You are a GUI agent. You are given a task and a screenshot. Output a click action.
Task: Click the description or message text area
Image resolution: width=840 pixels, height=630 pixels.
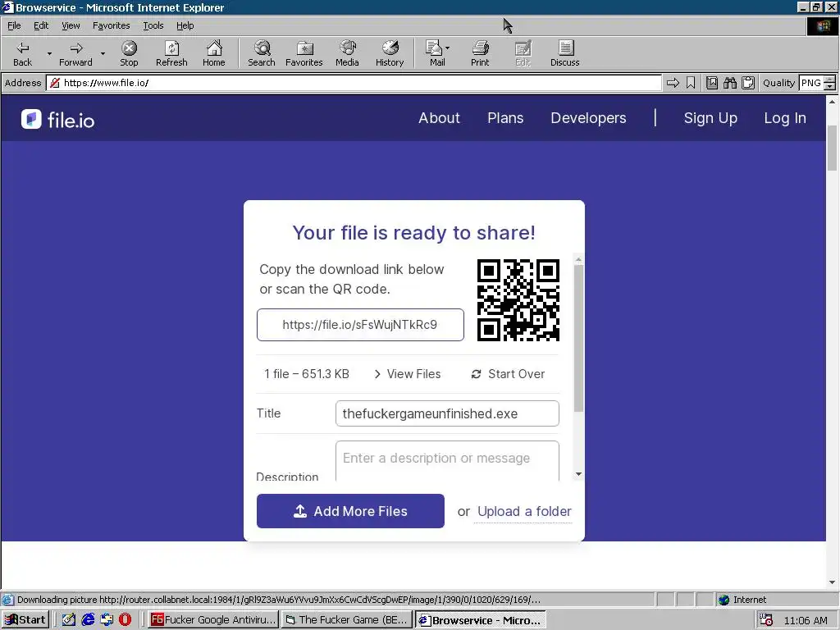tap(447, 461)
